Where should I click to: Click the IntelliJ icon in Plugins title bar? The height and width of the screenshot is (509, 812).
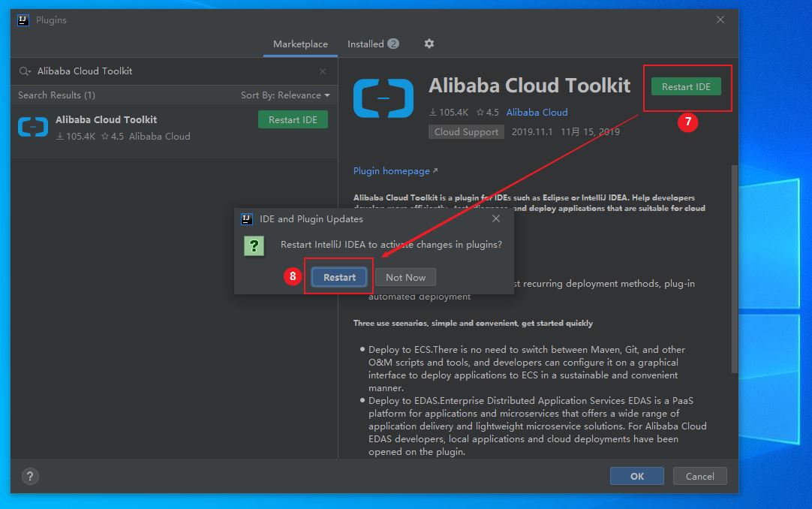tap(23, 20)
